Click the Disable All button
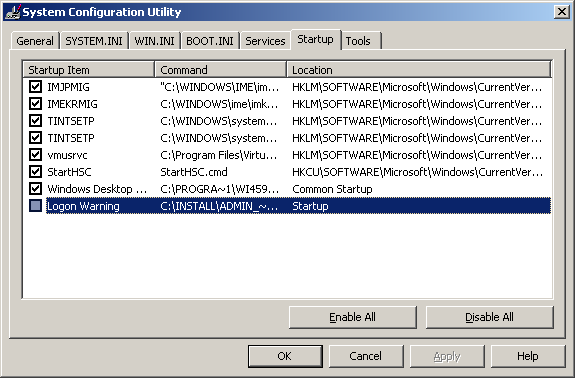Screen dimensions: 575x378 click(x=489, y=317)
